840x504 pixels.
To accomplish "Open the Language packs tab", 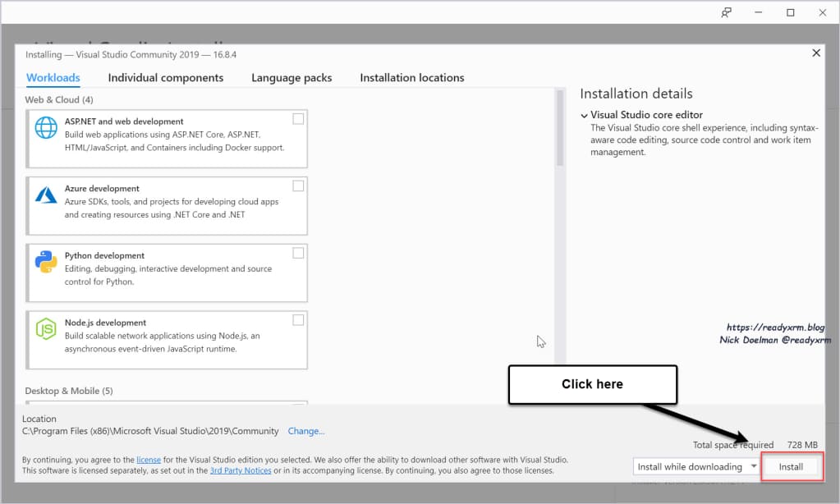I will pyautogui.click(x=291, y=78).
